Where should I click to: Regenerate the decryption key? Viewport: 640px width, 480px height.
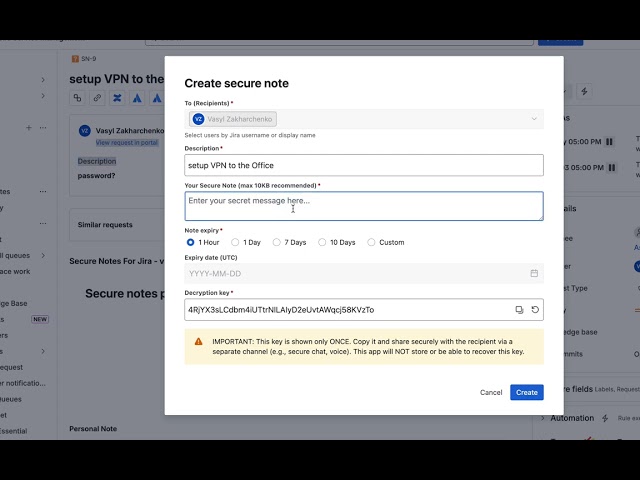(535, 310)
